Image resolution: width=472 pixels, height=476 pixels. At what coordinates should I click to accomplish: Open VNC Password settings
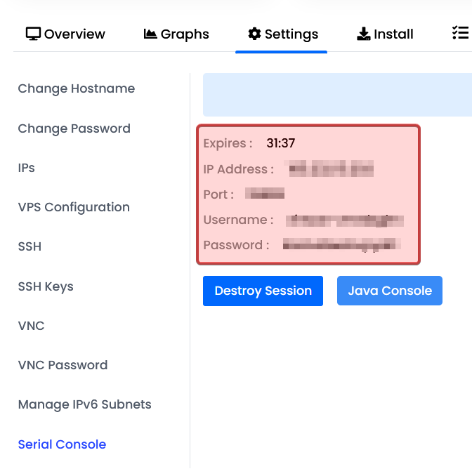point(63,365)
